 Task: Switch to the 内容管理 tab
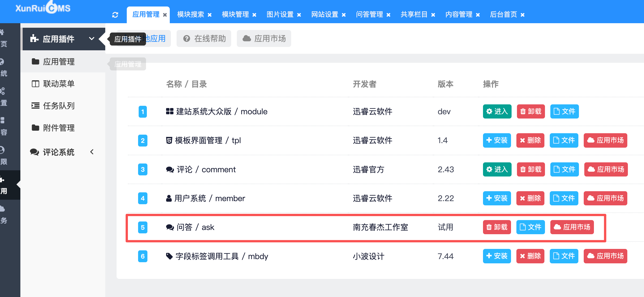pyautogui.click(x=459, y=14)
